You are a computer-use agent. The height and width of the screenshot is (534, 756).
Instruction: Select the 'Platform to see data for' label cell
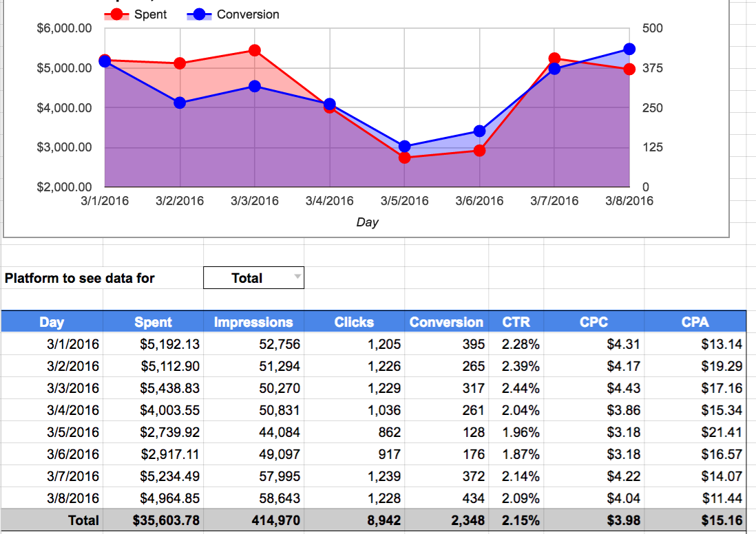coord(80,278)
